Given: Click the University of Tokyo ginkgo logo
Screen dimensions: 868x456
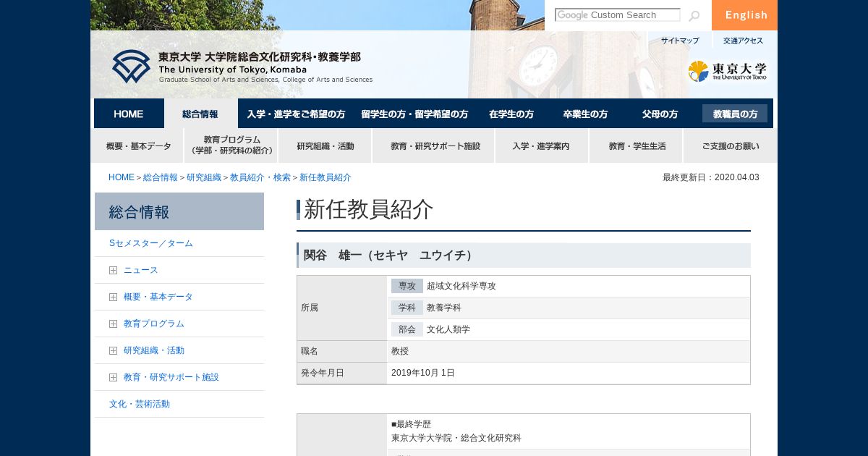Looking at the screenshot, I should point(728,71).
